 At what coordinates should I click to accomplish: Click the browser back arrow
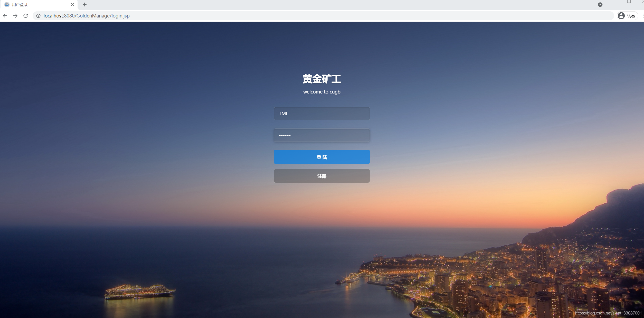5,16
